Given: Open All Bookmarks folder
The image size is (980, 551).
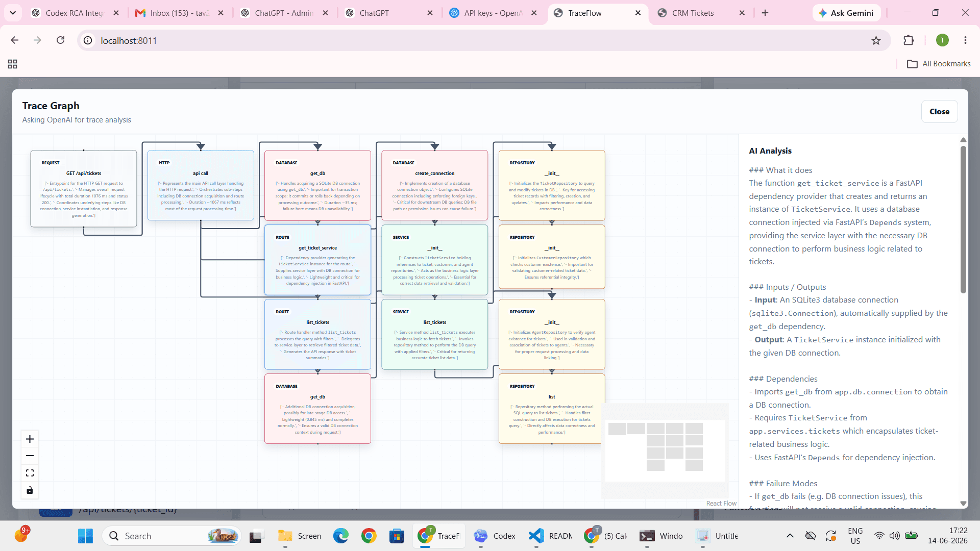Looking at the screenshot, I should tap(939, 64).
